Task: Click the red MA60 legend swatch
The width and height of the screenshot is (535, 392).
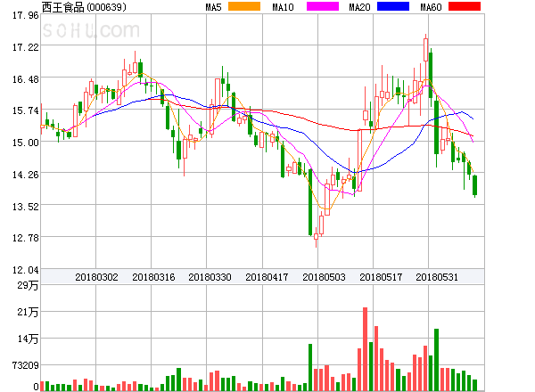Action: 465,6
